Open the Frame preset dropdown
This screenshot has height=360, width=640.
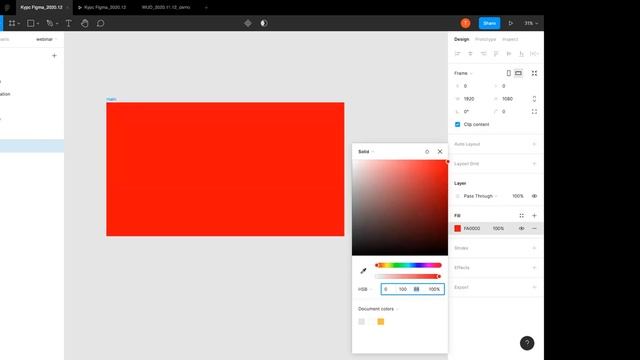[463, 73]
